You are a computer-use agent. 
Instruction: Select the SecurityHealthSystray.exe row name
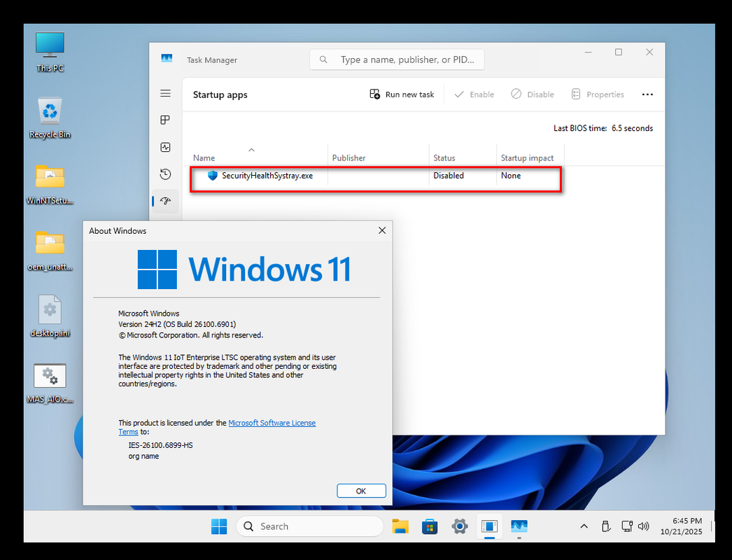(267, 176)
